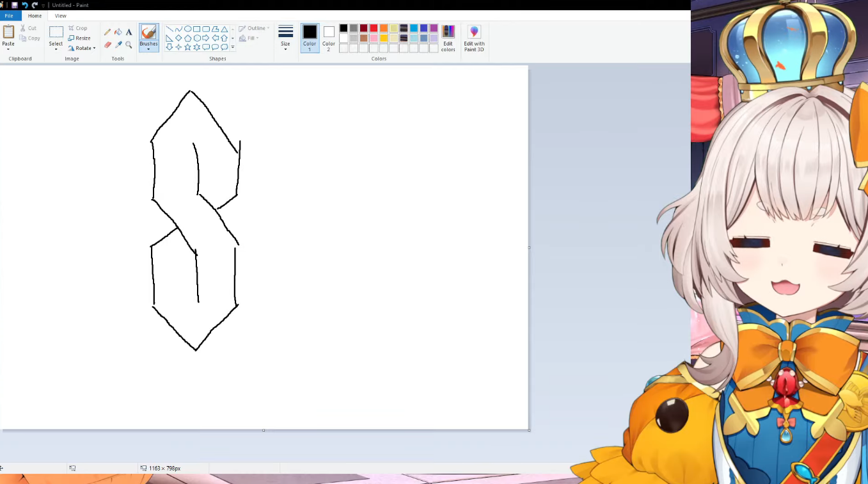Choose the Right triangle shape

[170, 38]
